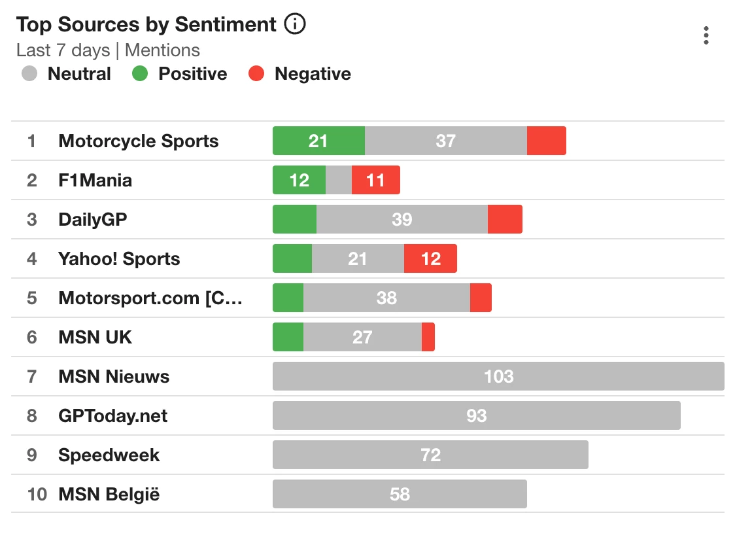735x560 pixels.
Task: Click the red negative bar for F1Mania
Action: 375,181
